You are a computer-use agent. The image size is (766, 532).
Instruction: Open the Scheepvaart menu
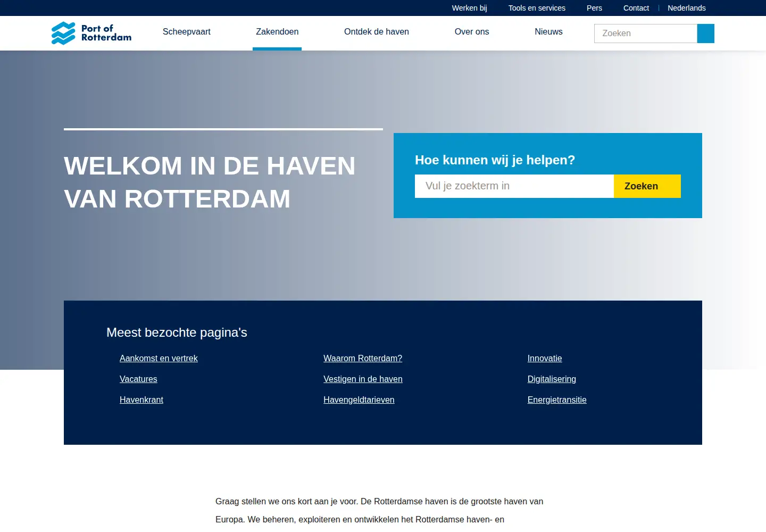coord(187,32)
